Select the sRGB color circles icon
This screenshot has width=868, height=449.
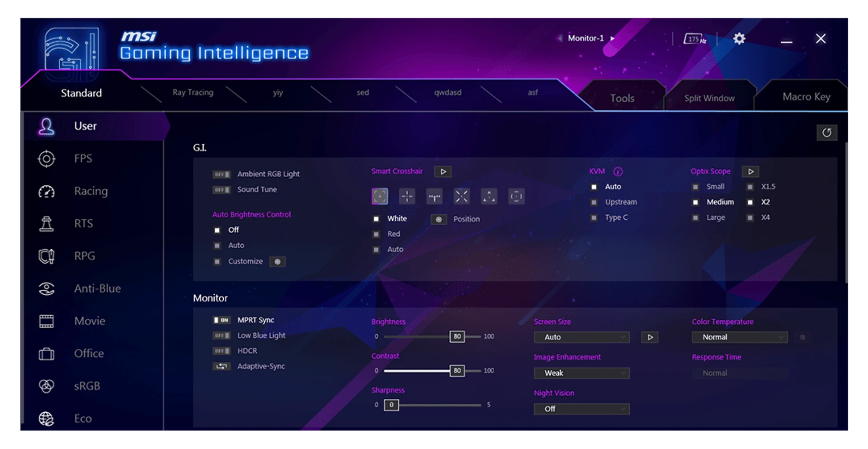tap(46, 386)
